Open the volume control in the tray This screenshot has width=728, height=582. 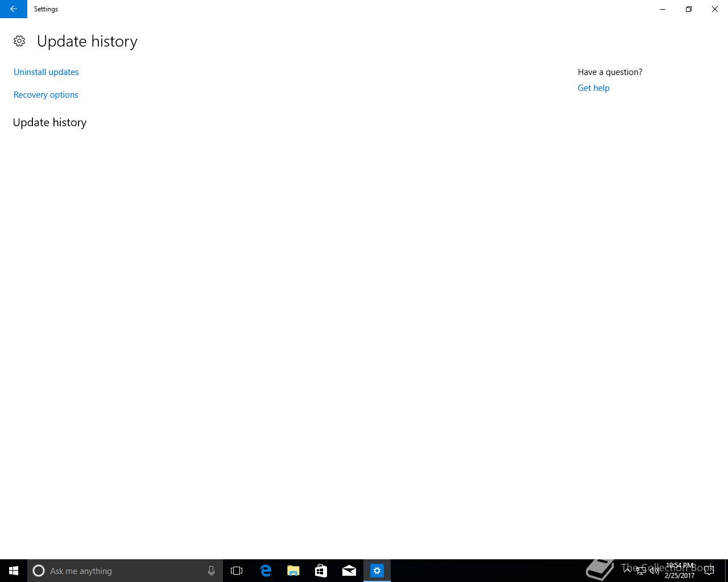(x=655, y=571)
